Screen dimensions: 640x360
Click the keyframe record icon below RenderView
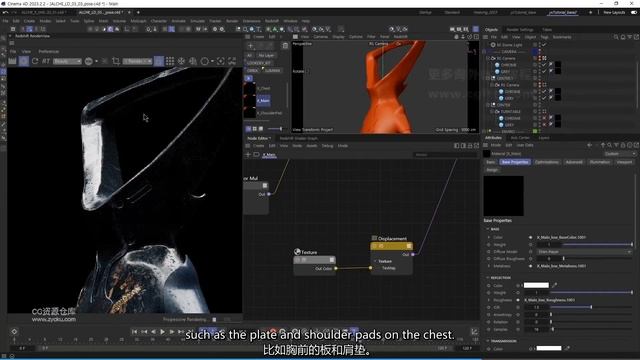(x=14, y=331)
